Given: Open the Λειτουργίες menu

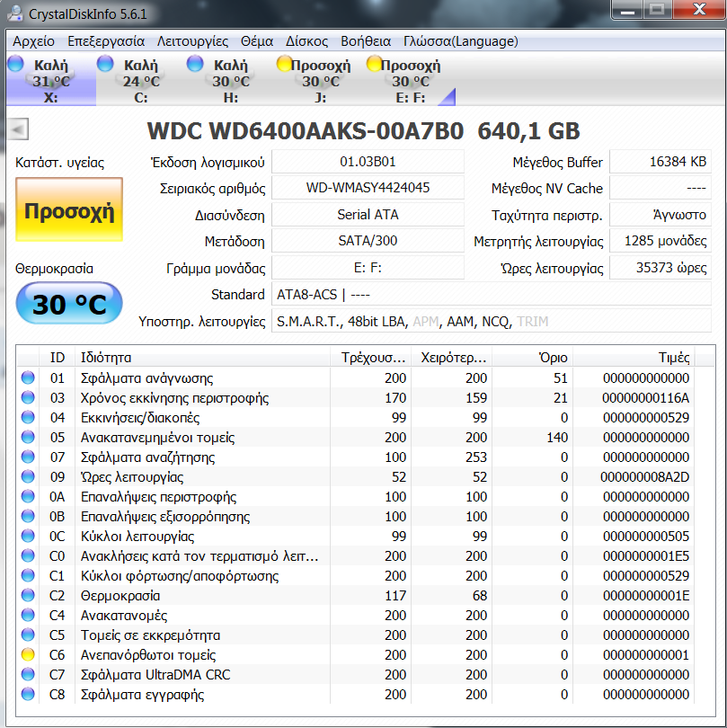Looking at the screenshot, I should click(192, 41).
